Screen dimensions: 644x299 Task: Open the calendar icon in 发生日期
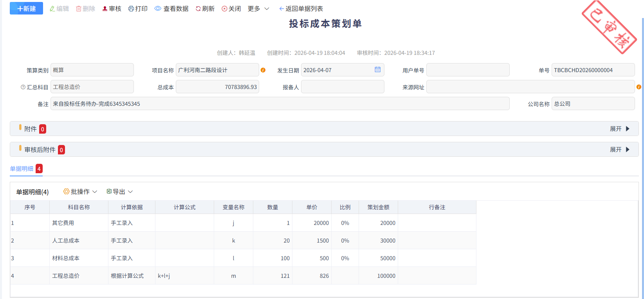click(x=377, y=70)
